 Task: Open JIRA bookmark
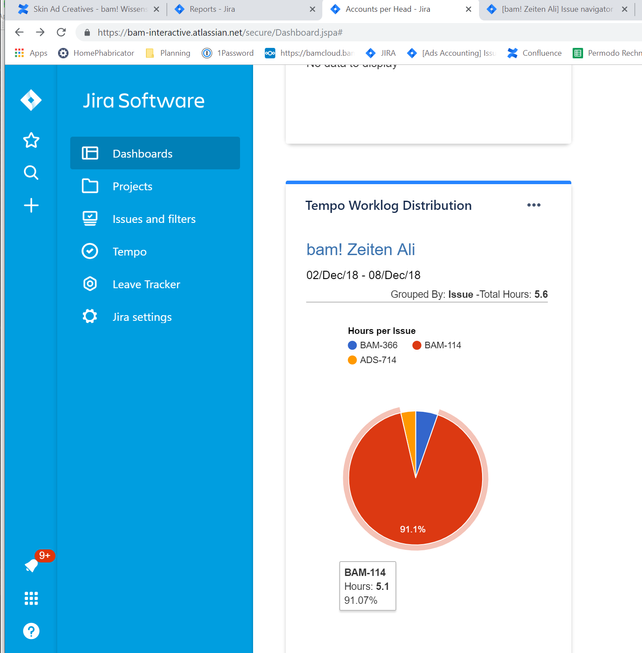tap(381, 53)
